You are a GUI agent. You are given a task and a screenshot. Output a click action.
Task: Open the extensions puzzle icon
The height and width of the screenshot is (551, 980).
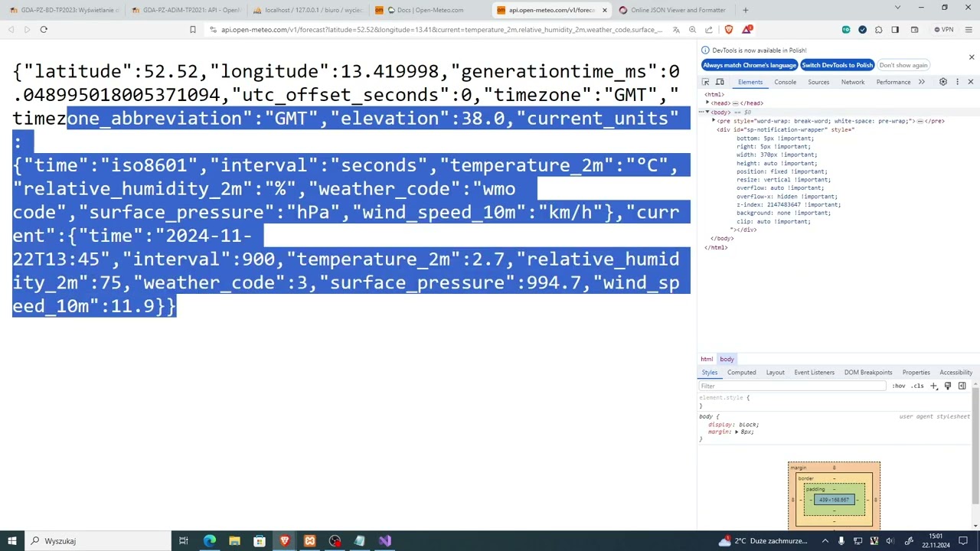pos(878,29)
